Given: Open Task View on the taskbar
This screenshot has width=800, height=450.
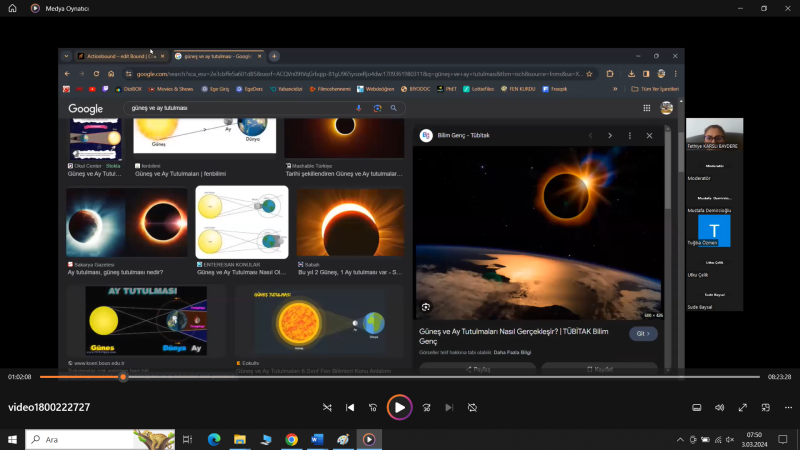Looking at the screenshot, I should tap(187, 439).
